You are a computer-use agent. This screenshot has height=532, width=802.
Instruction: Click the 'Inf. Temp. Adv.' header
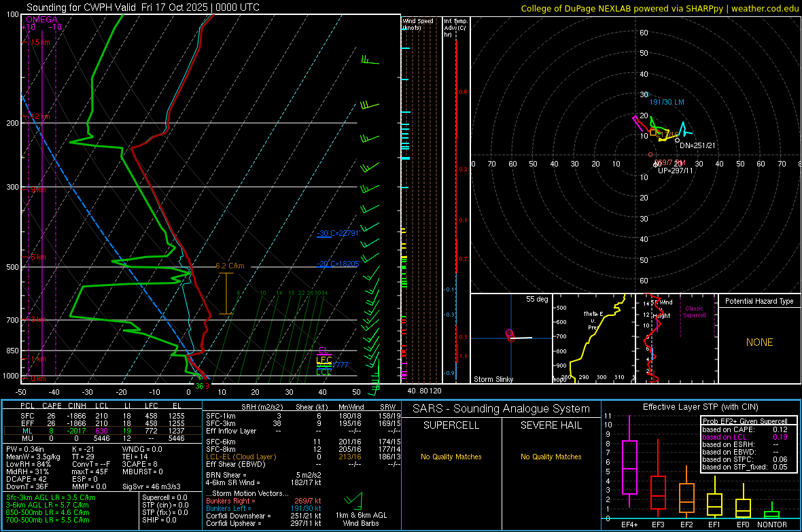(455, 28)
